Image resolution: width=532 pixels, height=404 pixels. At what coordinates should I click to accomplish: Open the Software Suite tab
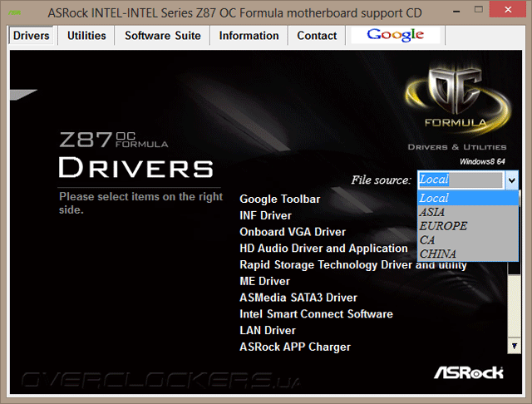(x=163, y=36)
